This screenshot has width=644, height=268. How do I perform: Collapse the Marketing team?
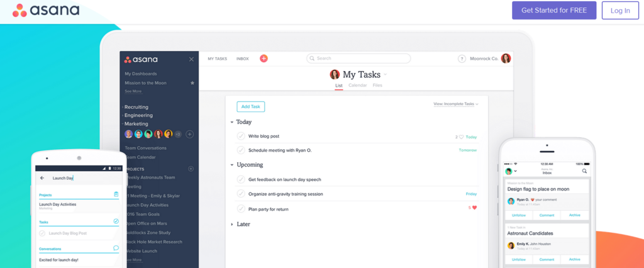pyautogui.click(x=136, y=124)
